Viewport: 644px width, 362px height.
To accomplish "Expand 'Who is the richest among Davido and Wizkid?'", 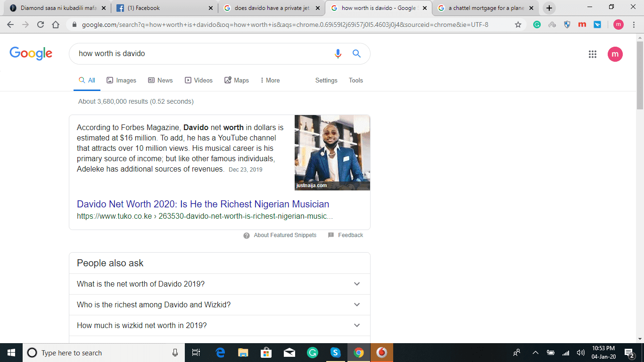I will pyautogui.click(x=220, y=304).
